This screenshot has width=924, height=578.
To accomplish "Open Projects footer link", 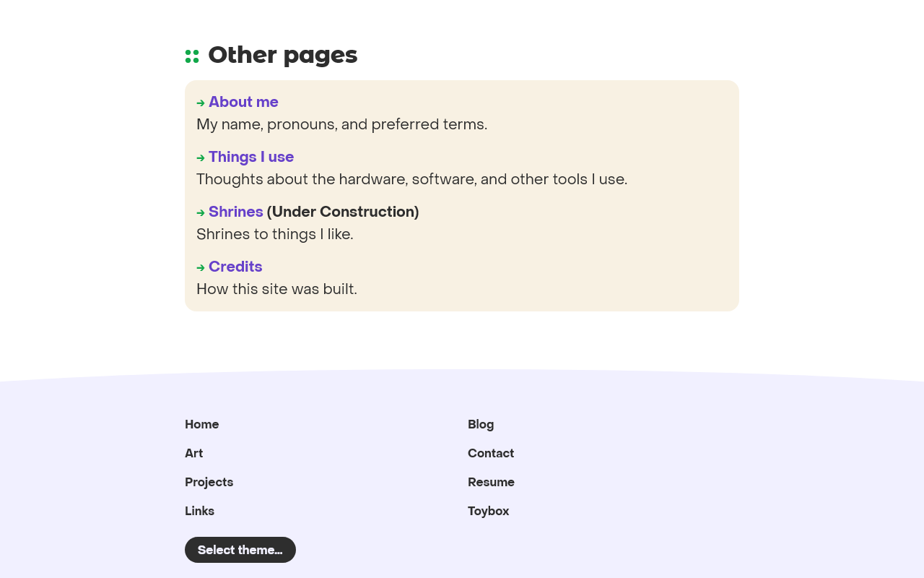I will coord(209,482).
